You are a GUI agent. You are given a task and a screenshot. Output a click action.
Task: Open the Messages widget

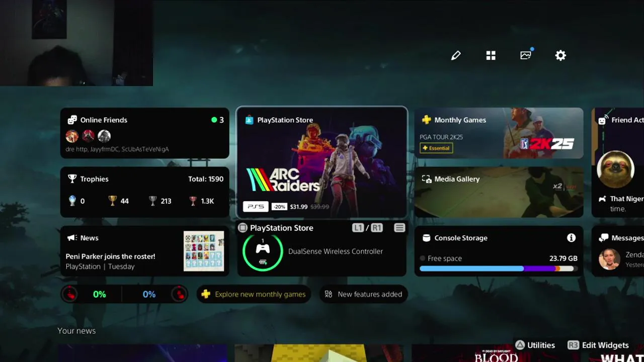click(x=618, y=251)
